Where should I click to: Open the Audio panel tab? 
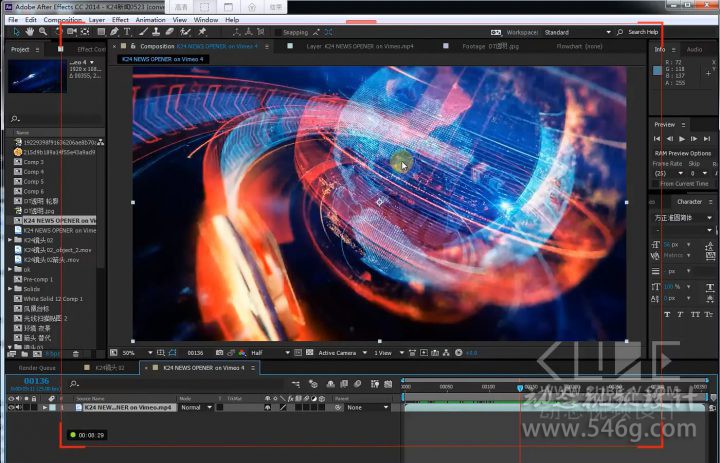coord(694,49)
